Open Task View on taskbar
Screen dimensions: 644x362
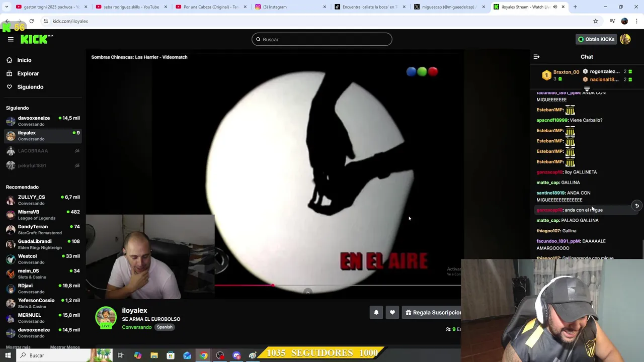(121, 355)
